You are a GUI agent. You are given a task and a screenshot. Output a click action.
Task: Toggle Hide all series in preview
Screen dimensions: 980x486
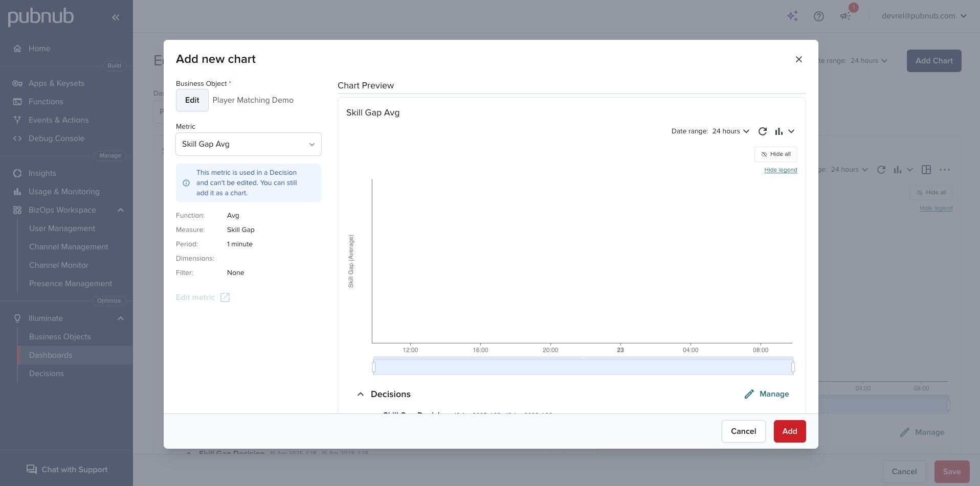(x=775, y=154)
